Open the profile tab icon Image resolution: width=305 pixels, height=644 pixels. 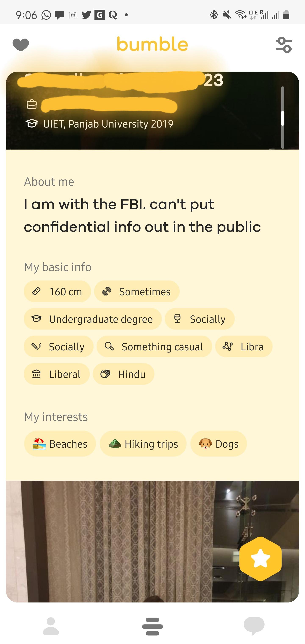[x=51, y=626]
